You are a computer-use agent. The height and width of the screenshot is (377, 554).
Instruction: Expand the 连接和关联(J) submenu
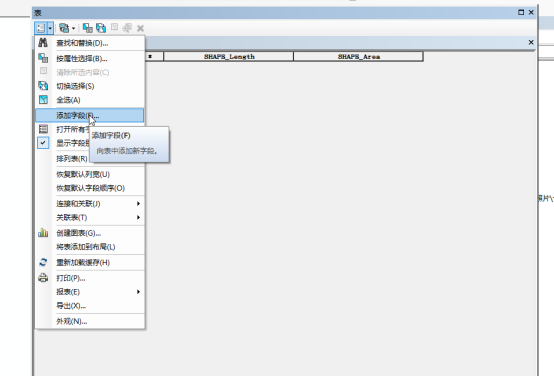pos(90,204)
